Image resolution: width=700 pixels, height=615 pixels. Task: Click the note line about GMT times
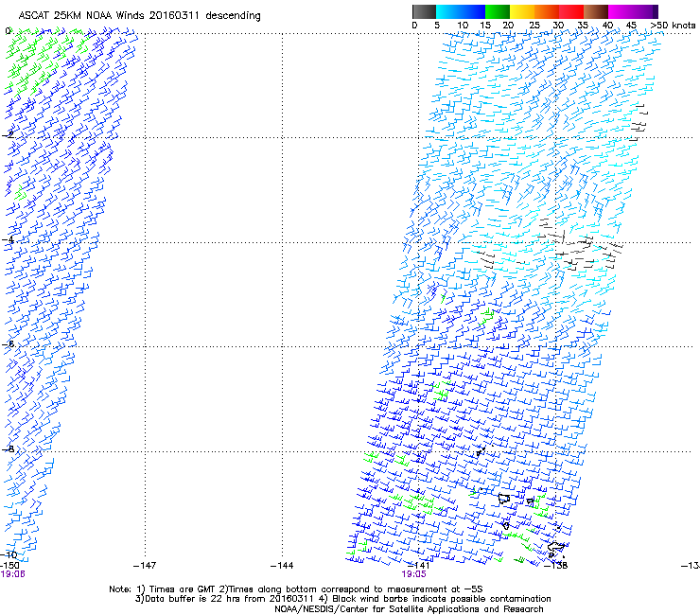296,589
